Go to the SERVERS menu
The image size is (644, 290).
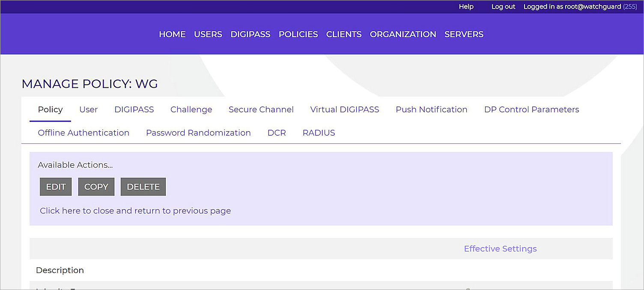coord(464,34)
